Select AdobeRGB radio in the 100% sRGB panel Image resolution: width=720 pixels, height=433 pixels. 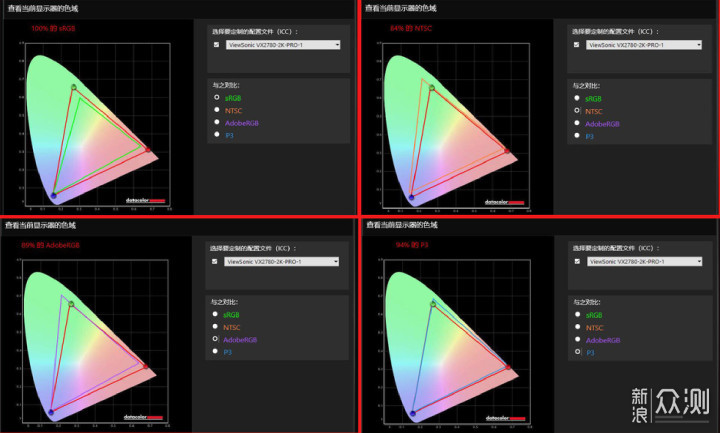click(x=217, y=122)
